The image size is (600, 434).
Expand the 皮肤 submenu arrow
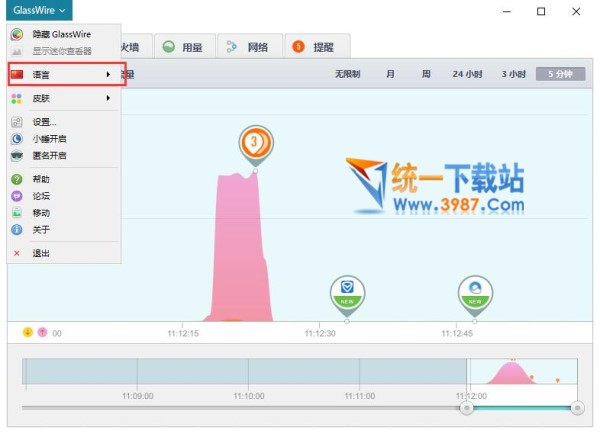108,98
